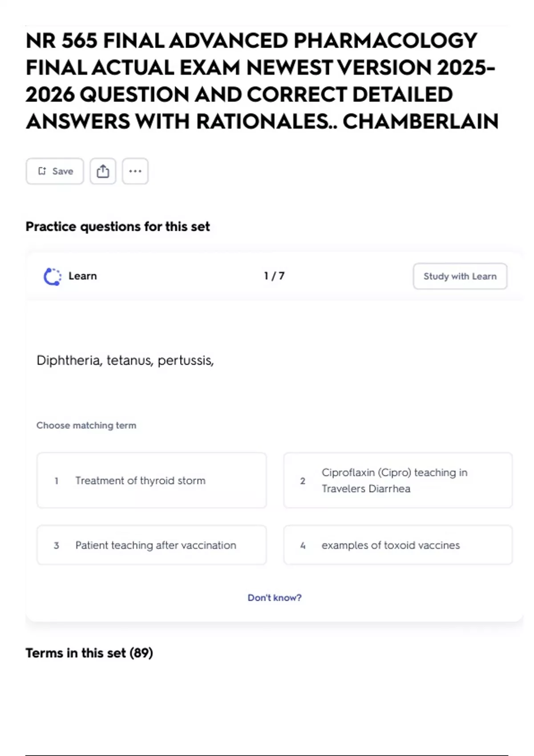Click the Study with Learn button

pyautogui.click(x=460, y=276)
